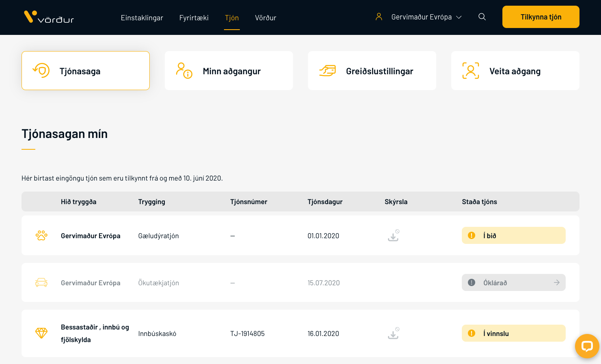Click Bessastaðir, innbú og fjölskylda name
The image size is (601, 364).
[95, 333]
